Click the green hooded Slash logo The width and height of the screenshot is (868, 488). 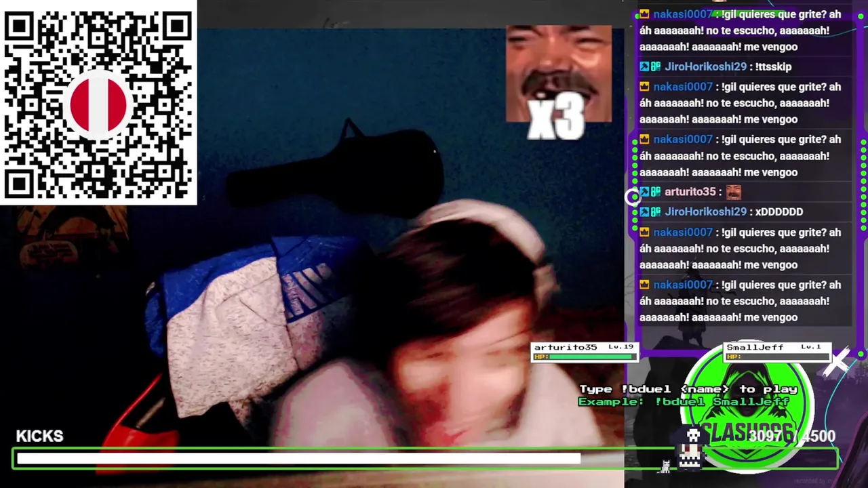(748, 407)
